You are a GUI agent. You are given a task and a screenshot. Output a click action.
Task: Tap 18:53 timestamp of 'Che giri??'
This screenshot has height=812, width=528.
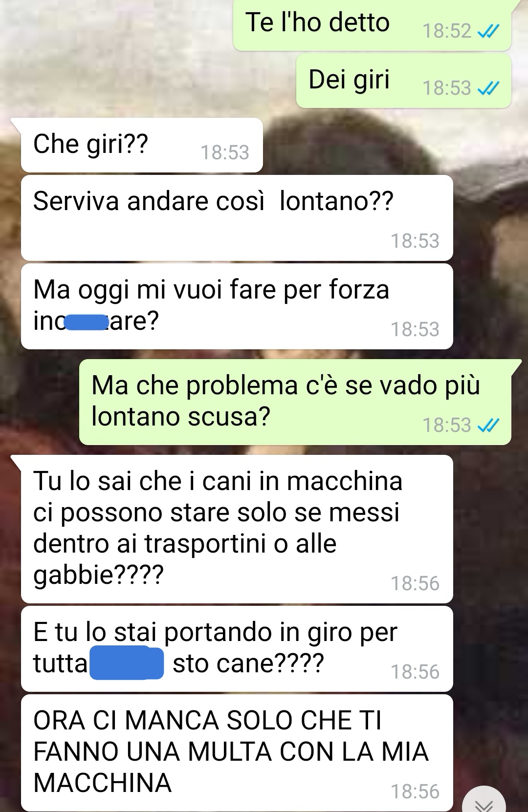click(225, 153)
